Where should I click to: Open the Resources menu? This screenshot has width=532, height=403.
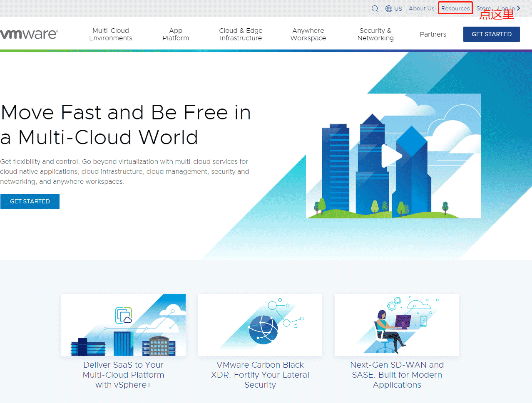pos(455,8)
